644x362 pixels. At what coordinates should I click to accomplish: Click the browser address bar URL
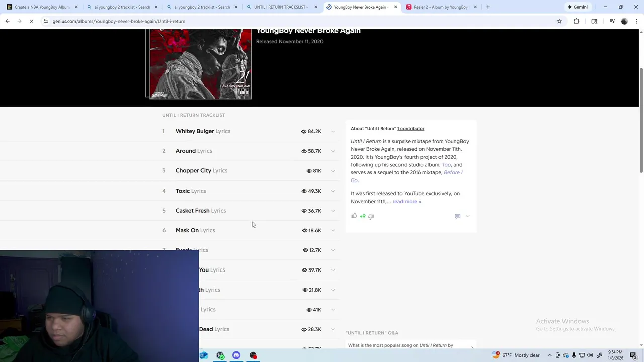pos(119,21)
